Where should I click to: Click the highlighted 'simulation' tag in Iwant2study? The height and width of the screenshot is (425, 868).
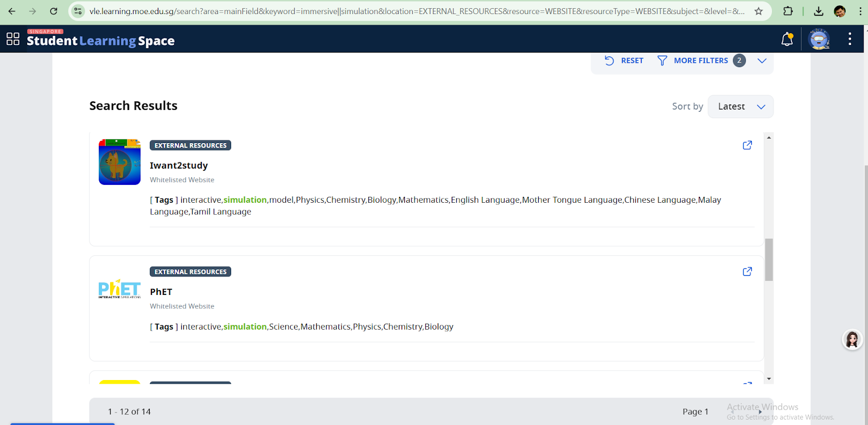(x=245, y=200)
